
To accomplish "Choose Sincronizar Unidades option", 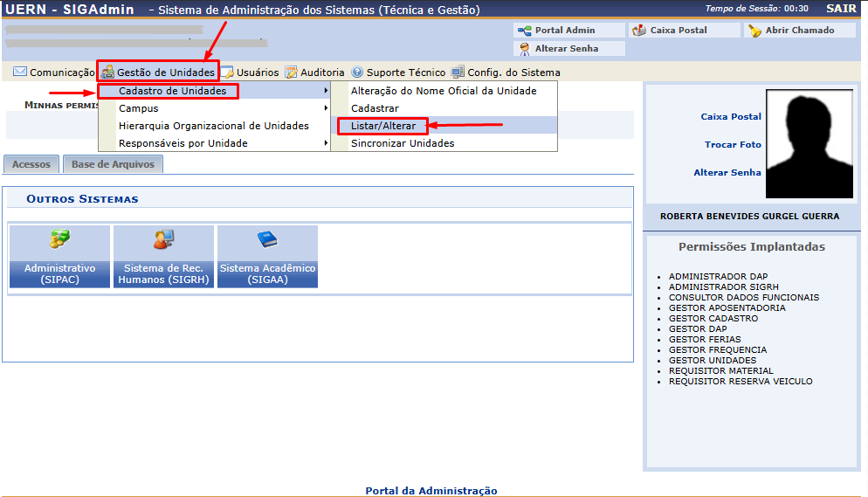I will [403, 143].
